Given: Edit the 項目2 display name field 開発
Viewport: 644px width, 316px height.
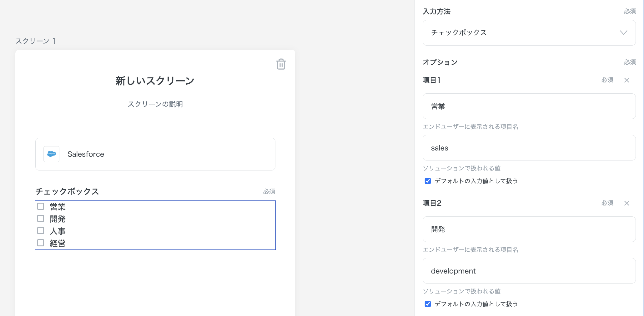Looking at the screenshot, I should pyautogui.click(x=529, y=229).
